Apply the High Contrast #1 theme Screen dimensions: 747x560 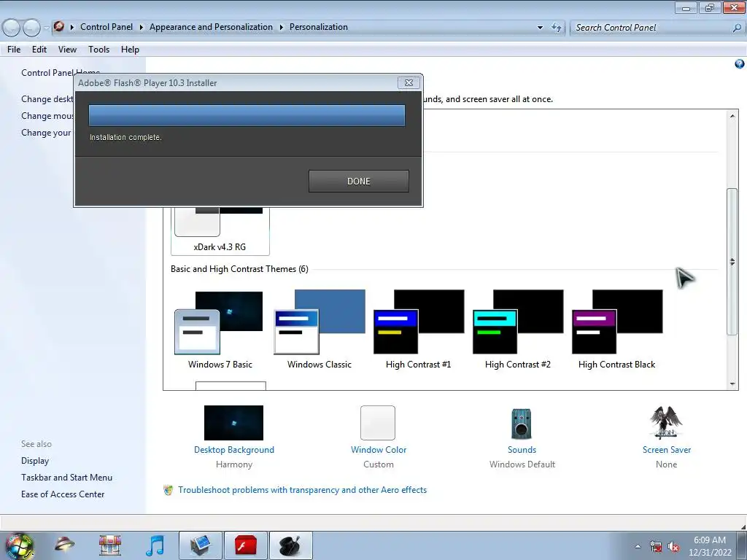(x=418, y=330)
